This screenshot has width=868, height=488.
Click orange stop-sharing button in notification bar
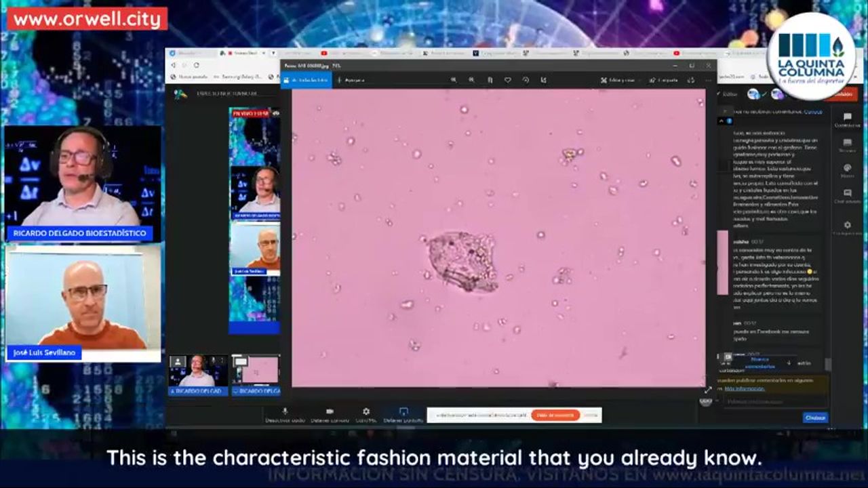555,415
